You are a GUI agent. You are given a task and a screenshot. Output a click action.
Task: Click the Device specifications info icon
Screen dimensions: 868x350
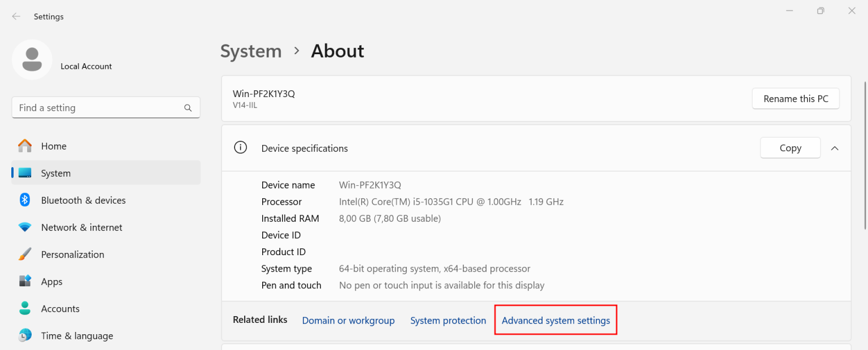[x=241, y=148]
